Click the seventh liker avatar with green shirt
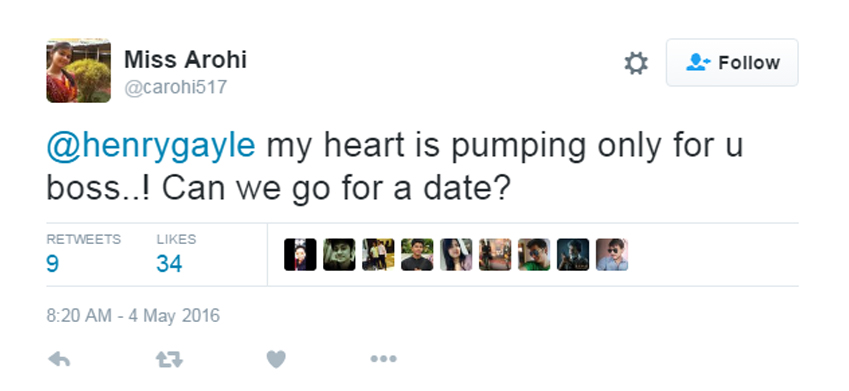Screen dimensions: 849x391 tap(534, 255)
